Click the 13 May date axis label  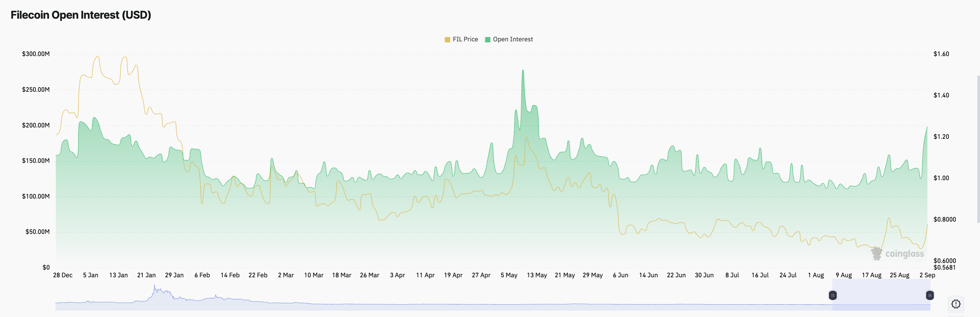click(x=537, y=275)
